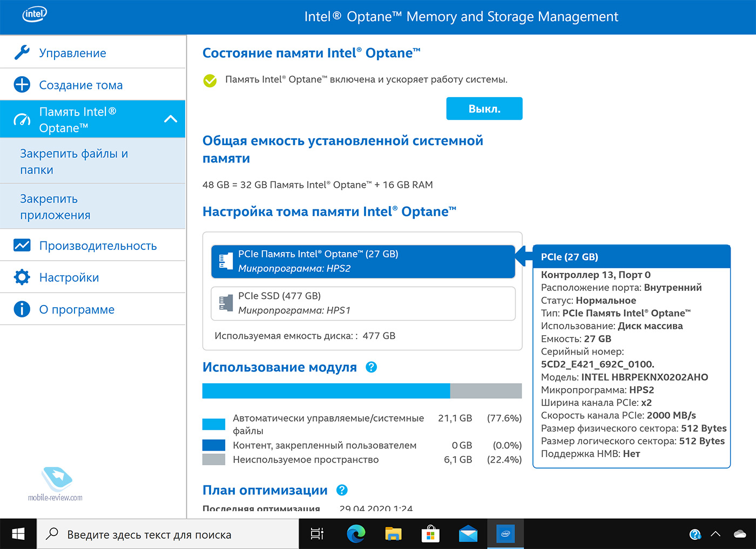Image resolution: width=756 pixels, height=549 pixels.
Task: Click the wrench icon beside Управление
Action: pyautogui.click(x=22, y=52)
